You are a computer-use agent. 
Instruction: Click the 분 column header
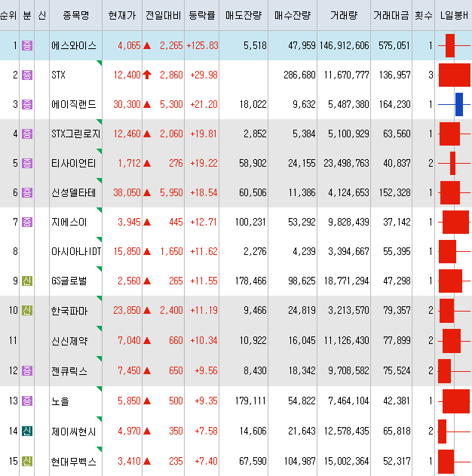[27, 15]
